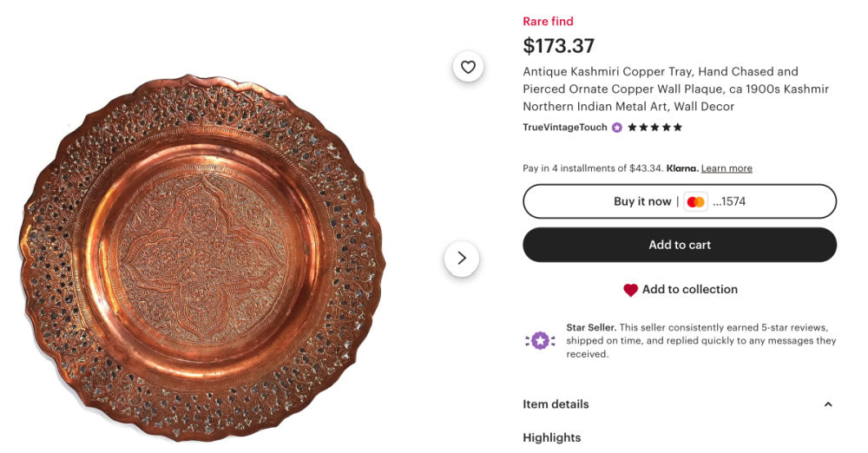868x453 pixels.
Task: Click the Mastercard card icon
Action: (x=695, y=201)
